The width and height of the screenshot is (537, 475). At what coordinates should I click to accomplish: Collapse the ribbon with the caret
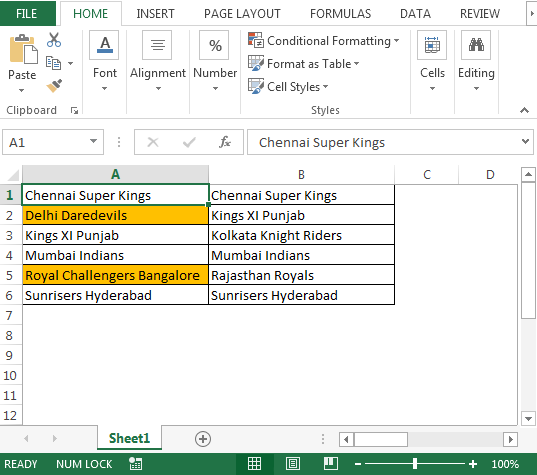pos(524,110)
